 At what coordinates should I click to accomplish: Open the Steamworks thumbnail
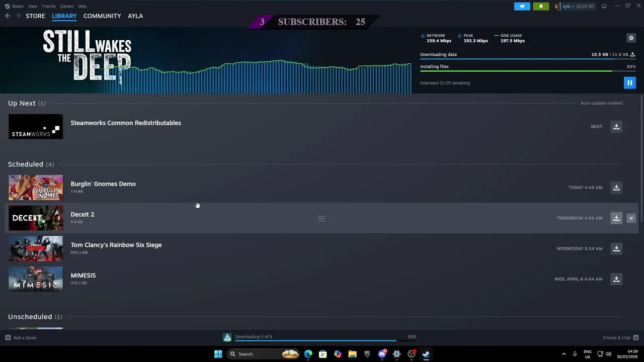pyautogui.click(x=36, y=127)
